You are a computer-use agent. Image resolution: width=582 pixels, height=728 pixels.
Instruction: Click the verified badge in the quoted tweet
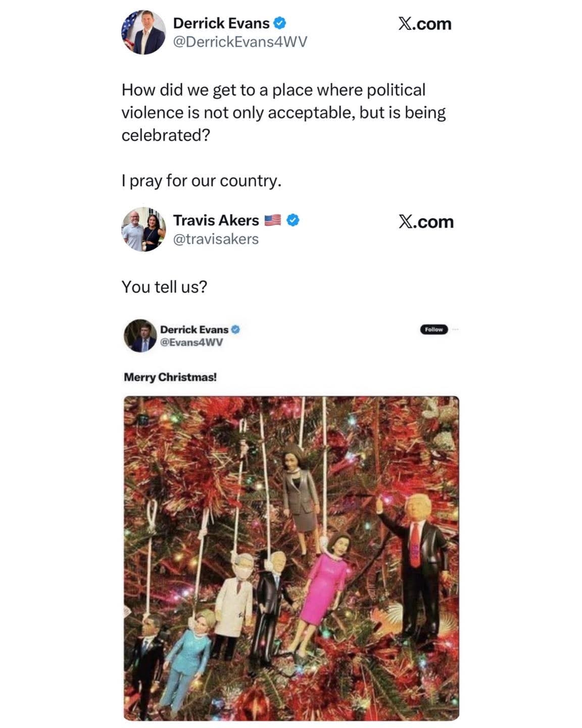tap(235, 329)
